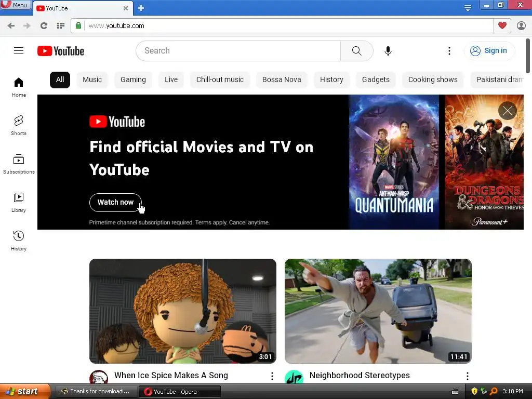Click channel avatar beside Ice Spice video
This screenshot has height=399, width=532.
coord(99,377)
